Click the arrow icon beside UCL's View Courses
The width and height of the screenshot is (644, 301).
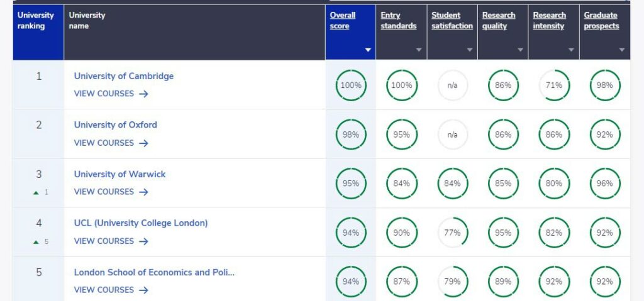[x=143, y=241]
